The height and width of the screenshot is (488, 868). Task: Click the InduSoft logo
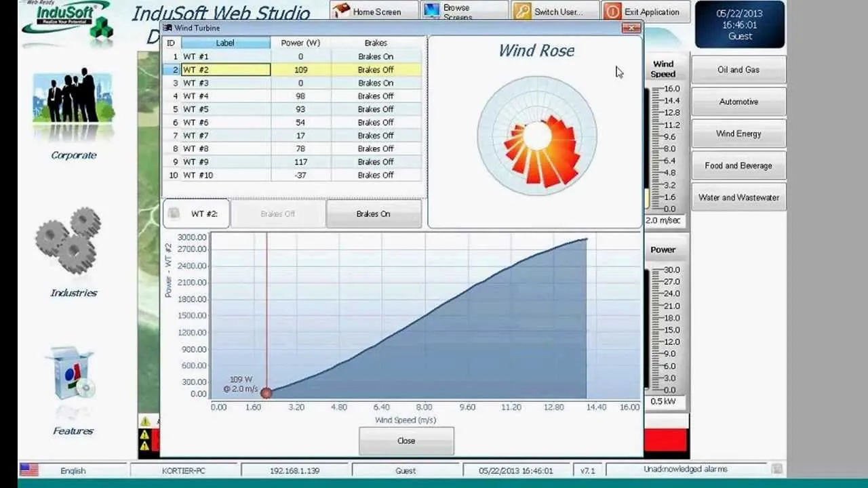(66, 22)
